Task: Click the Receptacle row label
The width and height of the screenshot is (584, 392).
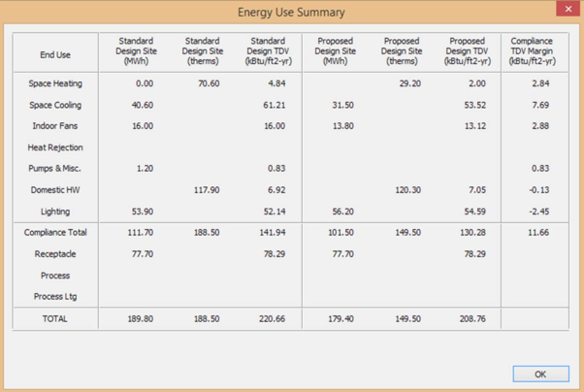Action: [x=55, y=254]
